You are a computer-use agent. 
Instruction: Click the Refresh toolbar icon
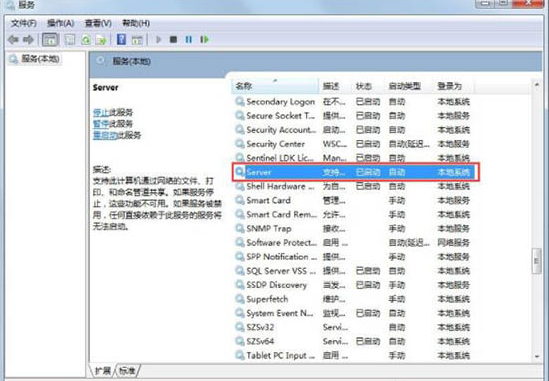tap(86, 40)
